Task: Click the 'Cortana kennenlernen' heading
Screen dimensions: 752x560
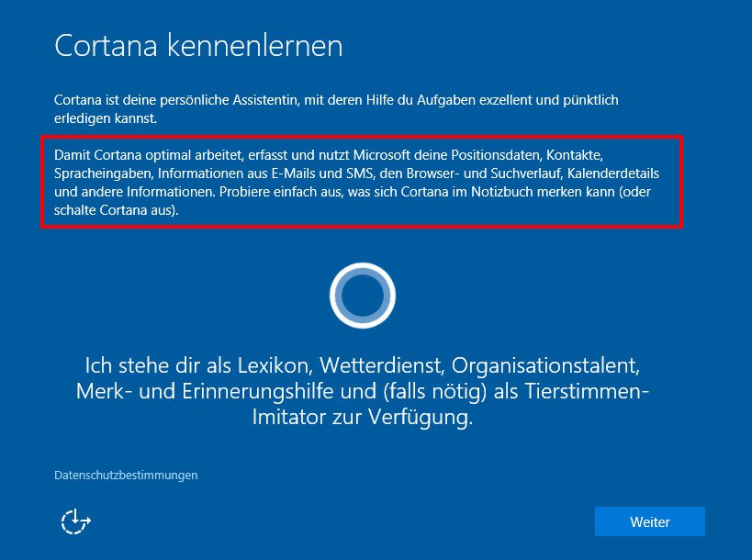Action: coord(198,46)
